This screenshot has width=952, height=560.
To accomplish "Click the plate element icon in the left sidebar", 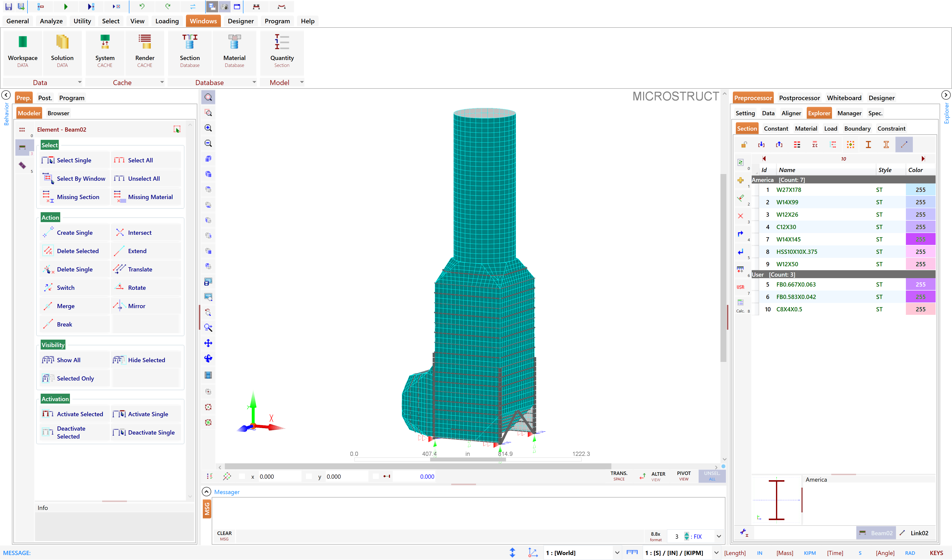I will click(x=22, y=165).
